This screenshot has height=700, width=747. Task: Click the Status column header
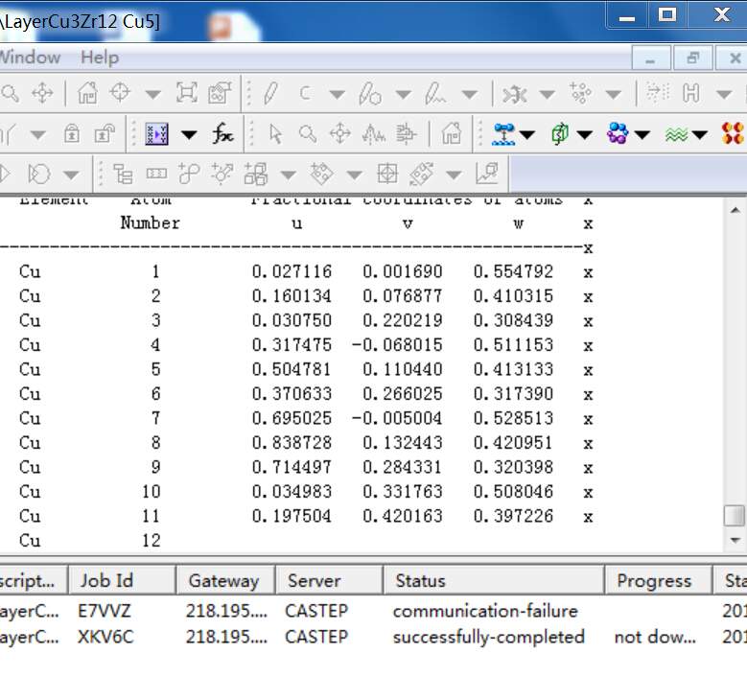pyautogui.click(x=494, y=580)
